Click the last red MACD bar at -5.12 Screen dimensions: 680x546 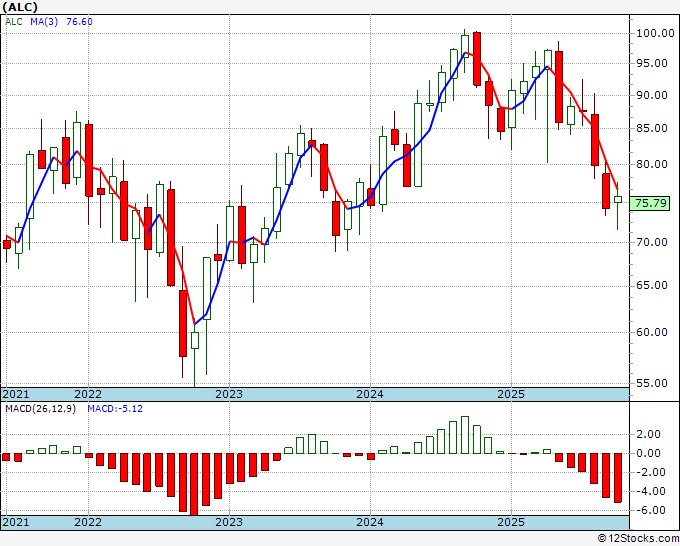pos(618,478)
